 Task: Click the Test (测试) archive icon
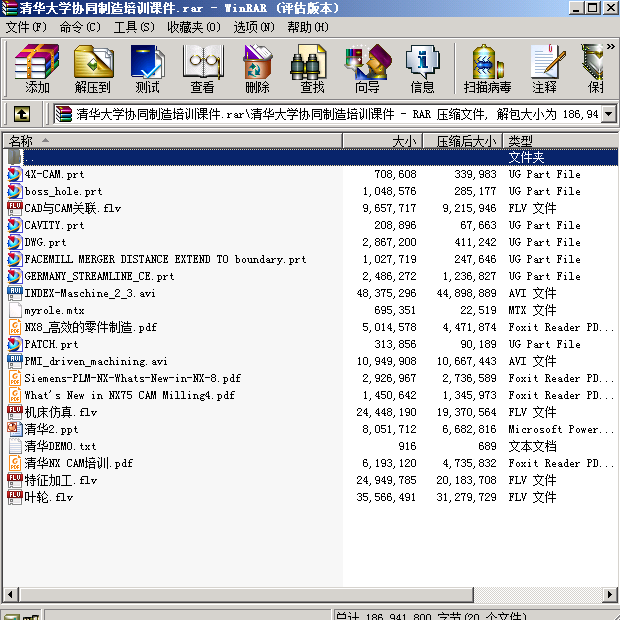tap(147, 69)
